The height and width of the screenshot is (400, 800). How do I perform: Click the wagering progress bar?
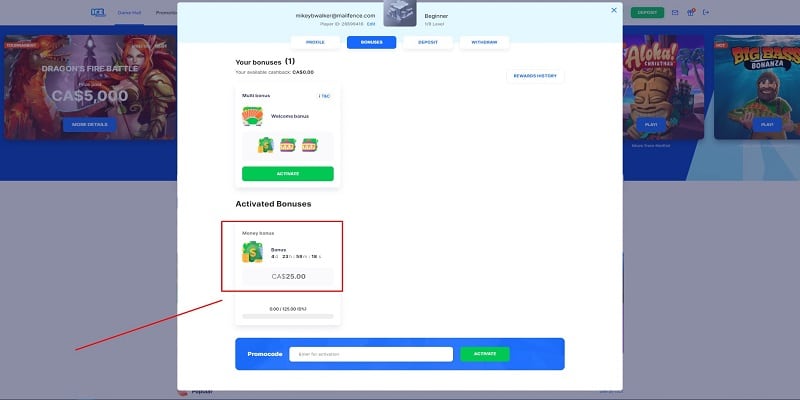(287, 317)
